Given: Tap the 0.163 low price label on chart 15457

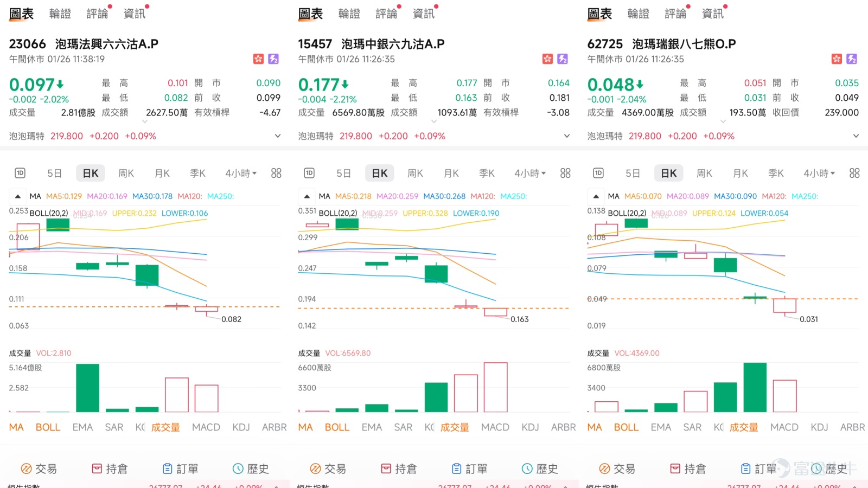Looking at the screenshot, I should [520, 319].
